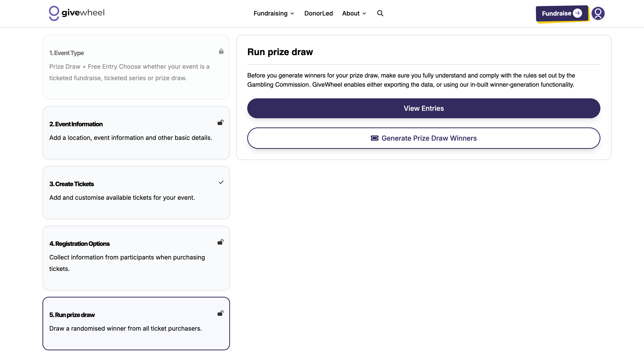This screenshot has width=644, height=362.
Task: Select step 4 Registration Options
Action: (136, 258)
